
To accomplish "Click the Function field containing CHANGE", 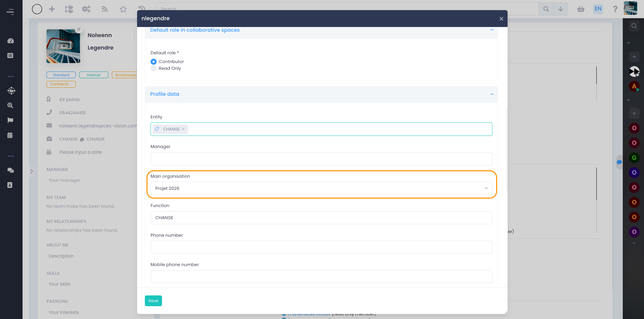I will point(321,218).
